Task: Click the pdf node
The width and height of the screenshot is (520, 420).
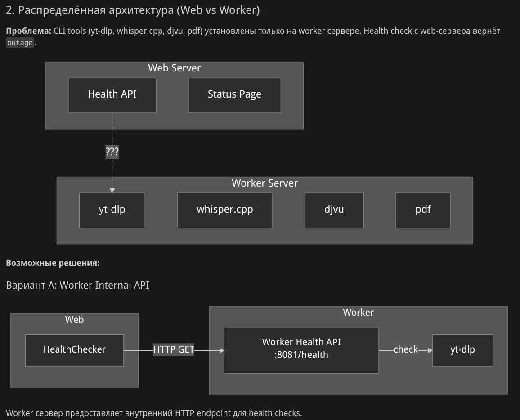Action: pos(423,210)
